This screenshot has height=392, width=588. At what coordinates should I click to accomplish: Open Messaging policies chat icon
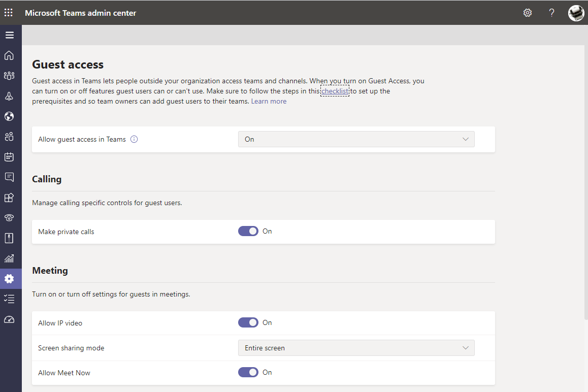pyautogui.click(x=9, y=177)
